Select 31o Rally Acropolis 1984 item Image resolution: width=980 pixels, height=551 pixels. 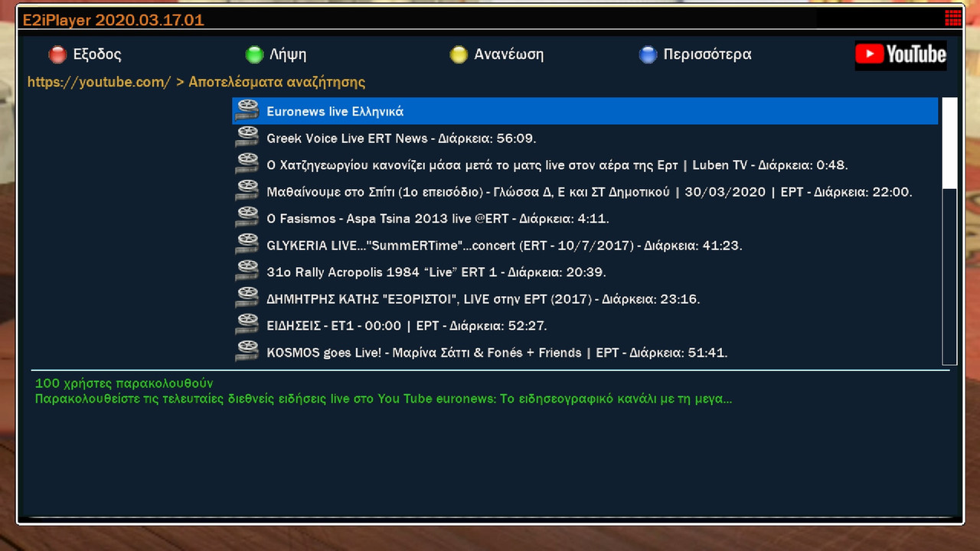coord(585,272)
